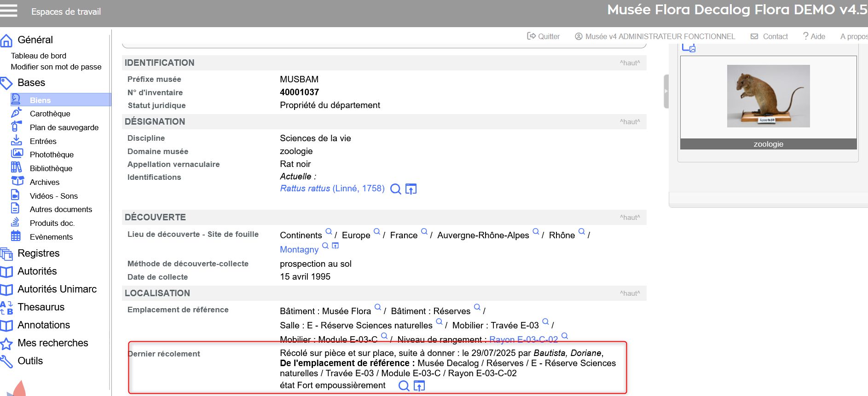Click the Quitter link
The image size is (868, 396).
tap(544, 36)
